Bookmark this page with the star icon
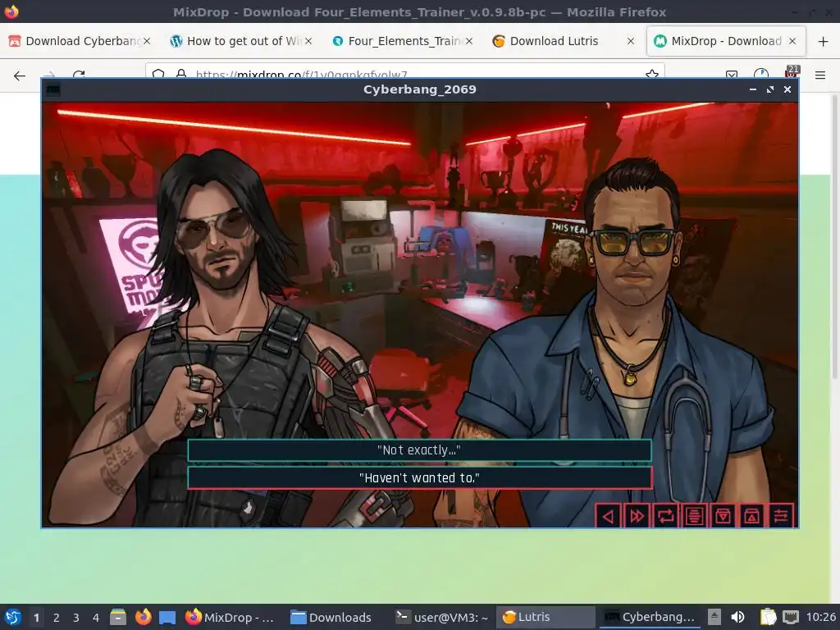 (x=652, y=75)
